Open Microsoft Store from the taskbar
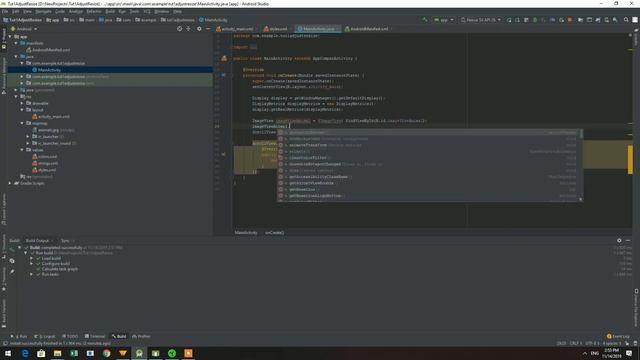 pyautogui.click(x=41, y=353)
